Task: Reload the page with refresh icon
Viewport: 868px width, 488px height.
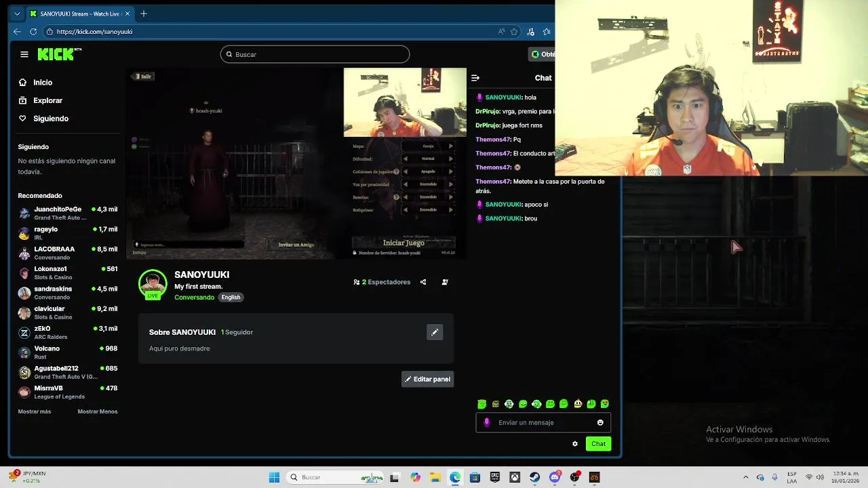Action: pos(33,31)
